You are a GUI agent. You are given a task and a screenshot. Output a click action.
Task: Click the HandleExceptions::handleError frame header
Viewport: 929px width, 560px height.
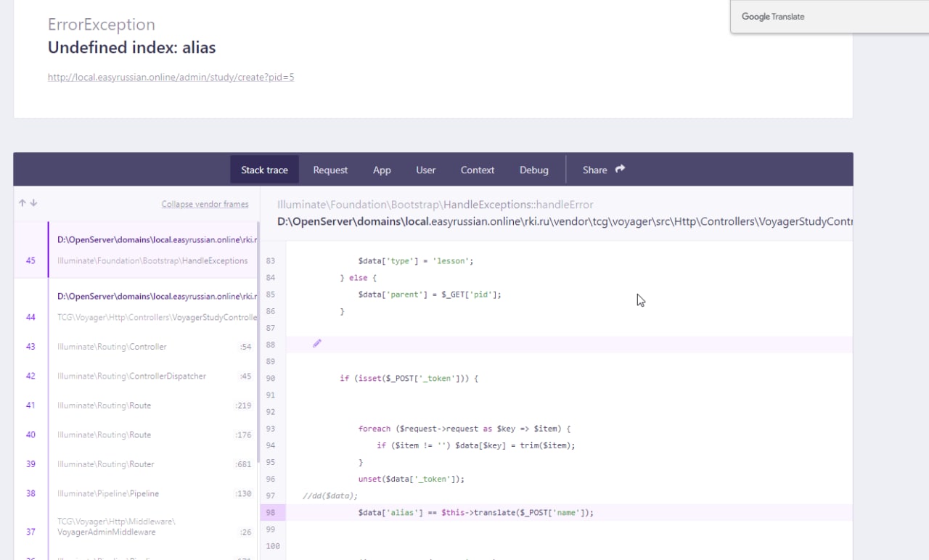[x=435, y=205]
